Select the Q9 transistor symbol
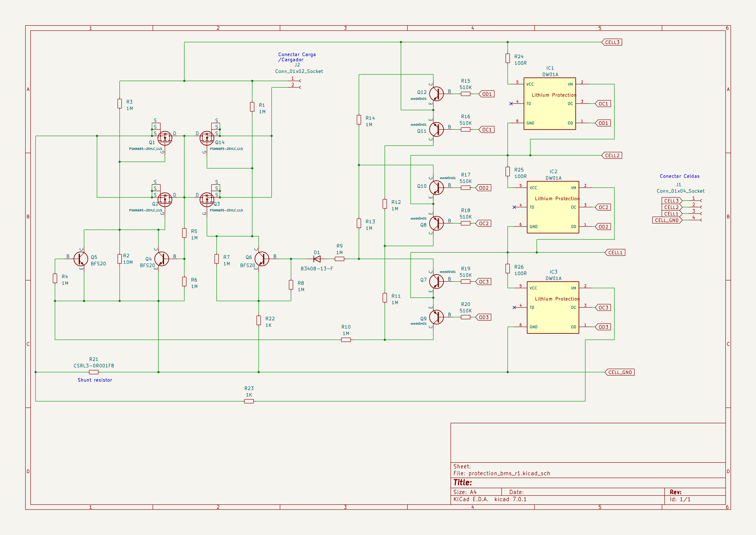 pyautogui.click(x=436, y=317)
